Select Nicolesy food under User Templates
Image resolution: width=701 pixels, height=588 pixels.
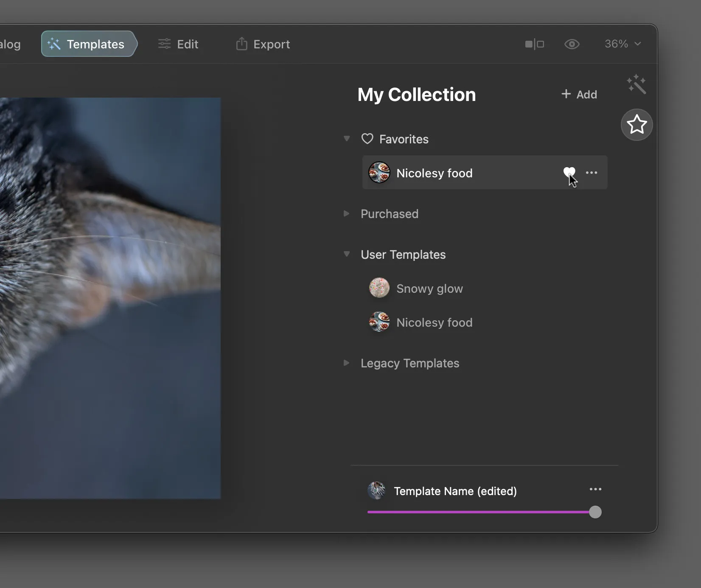[x=434, y=322]
